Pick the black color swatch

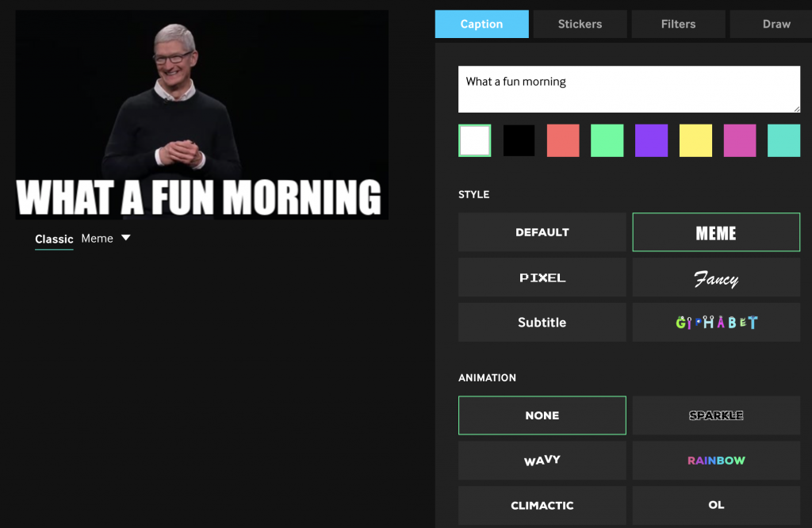(519, 140)
